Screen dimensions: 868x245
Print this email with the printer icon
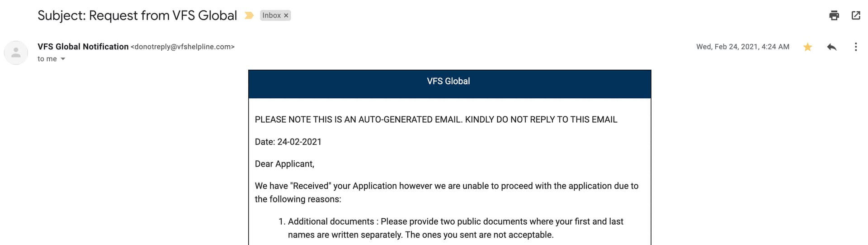tap(834, 15)
